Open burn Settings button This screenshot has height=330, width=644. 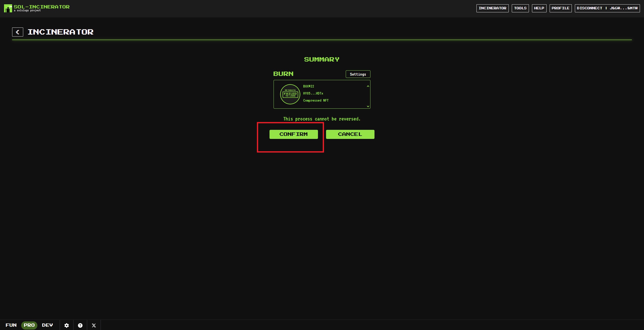358,74
